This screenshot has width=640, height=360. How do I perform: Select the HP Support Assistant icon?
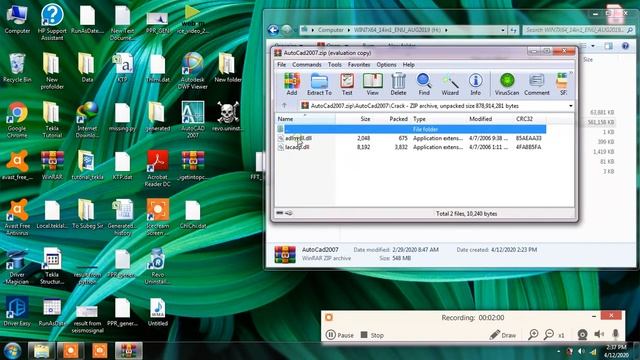click(x=52, y=22)
